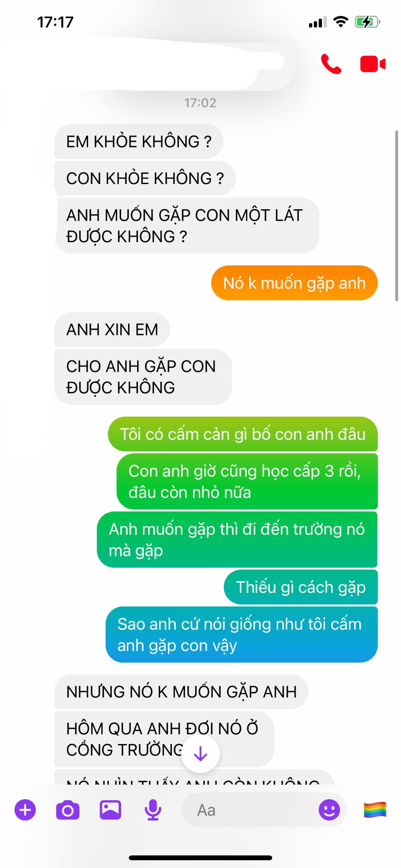Tap the 17:02 timestamp label

point(200,103)
